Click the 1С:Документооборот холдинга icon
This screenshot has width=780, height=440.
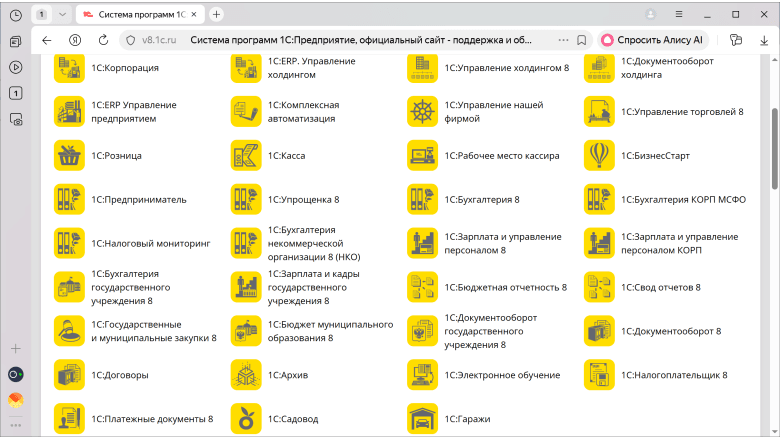pos(599,68)
